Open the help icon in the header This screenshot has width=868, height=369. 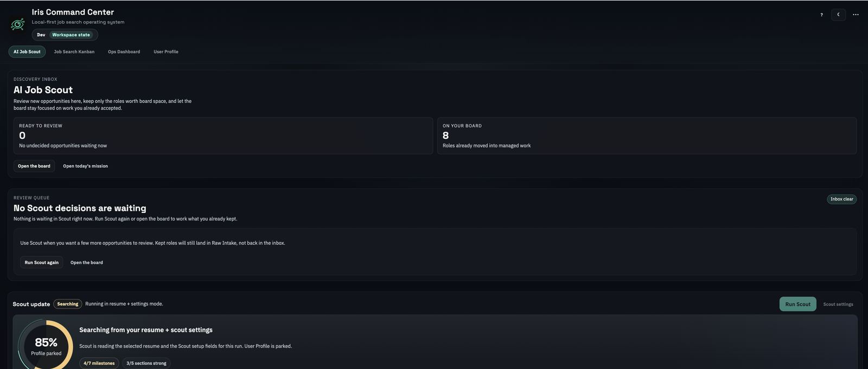821,15
